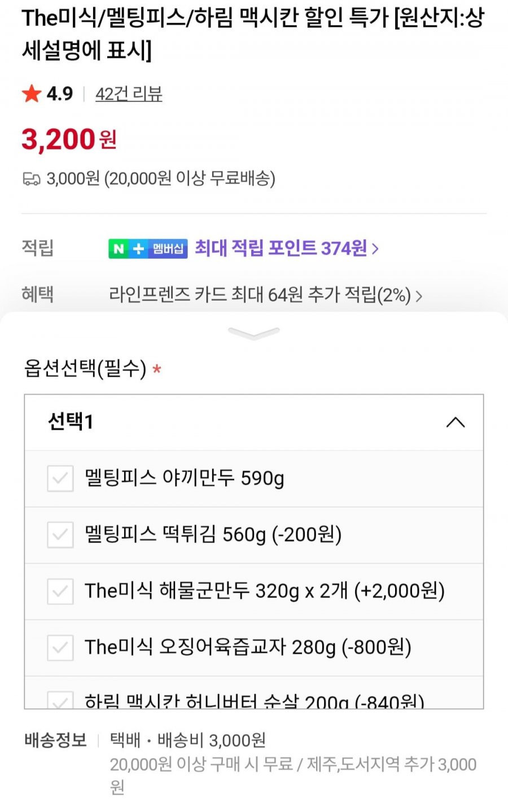The height and width of the screenshot is (812, 508).
Task: Tap the 4.9 rating score
Action: (60, 94)
